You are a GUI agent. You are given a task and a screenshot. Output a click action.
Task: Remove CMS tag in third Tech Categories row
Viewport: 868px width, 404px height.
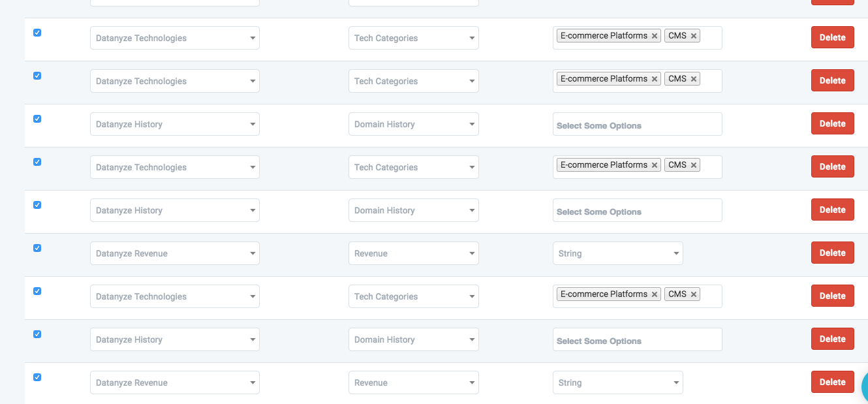point(693,165)
